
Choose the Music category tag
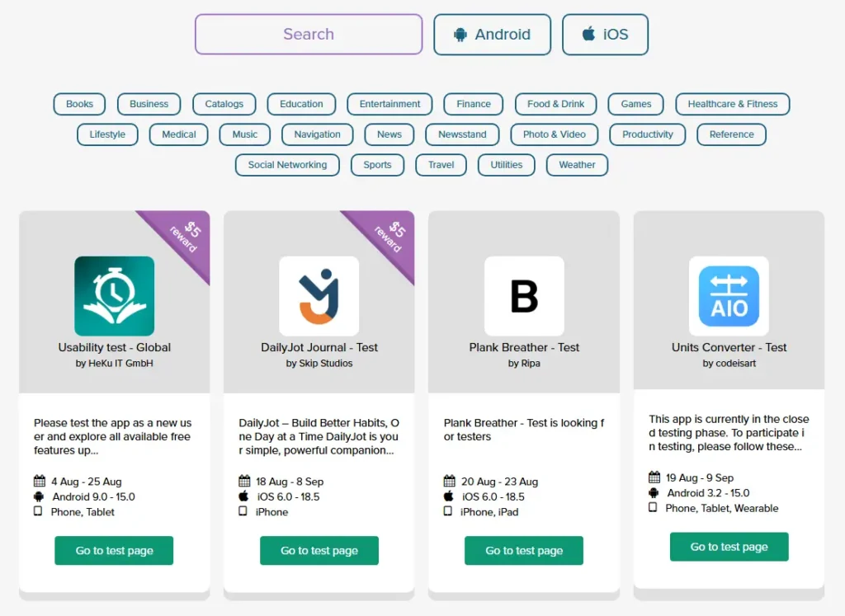(244, 134)
